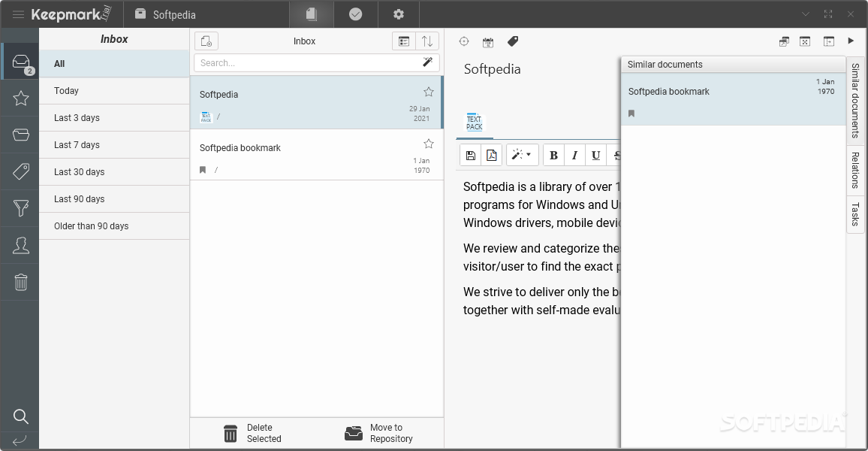This screenshot has width=868, height=451.
Task: Open the Similar documents vertical side tab
Action: click(x=855, y=100)
